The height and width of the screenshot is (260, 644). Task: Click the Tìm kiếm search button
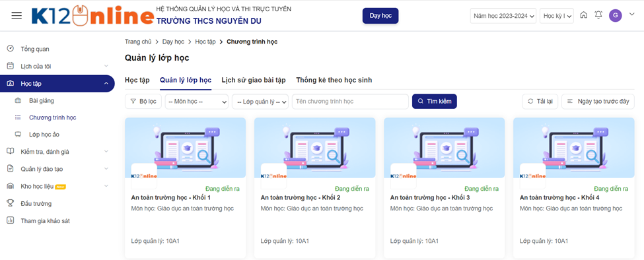[x=435, y=101]
